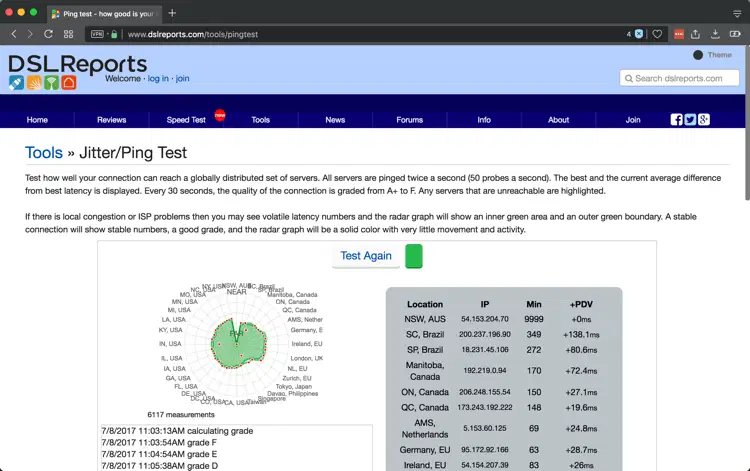Image resolution: width=750 pixels, height=471 pixels.
Task: Click the calculating grade log entry
Action: pyautogui.click(x=177, y=431)
